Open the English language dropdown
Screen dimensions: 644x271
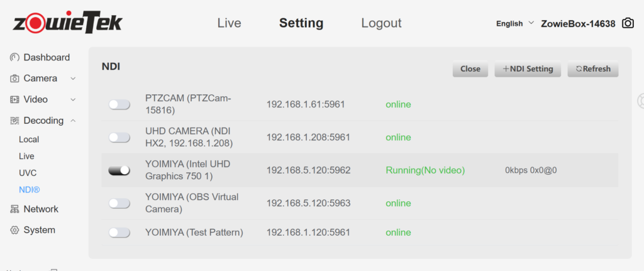pyautogui.click(x=514, y=23)
